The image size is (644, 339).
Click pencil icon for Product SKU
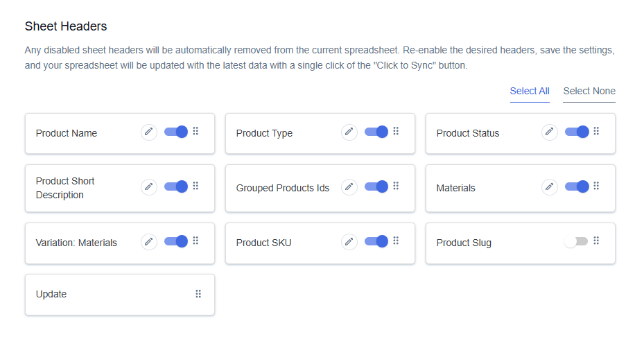click(x=349, y=242)
